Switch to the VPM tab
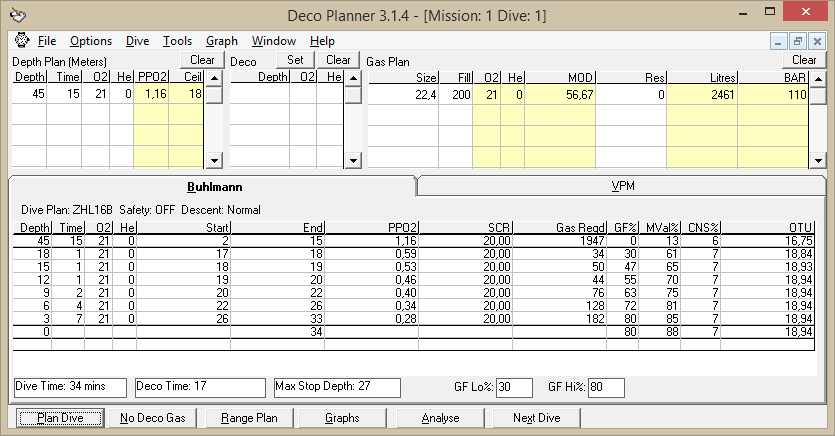 [623, 186]
